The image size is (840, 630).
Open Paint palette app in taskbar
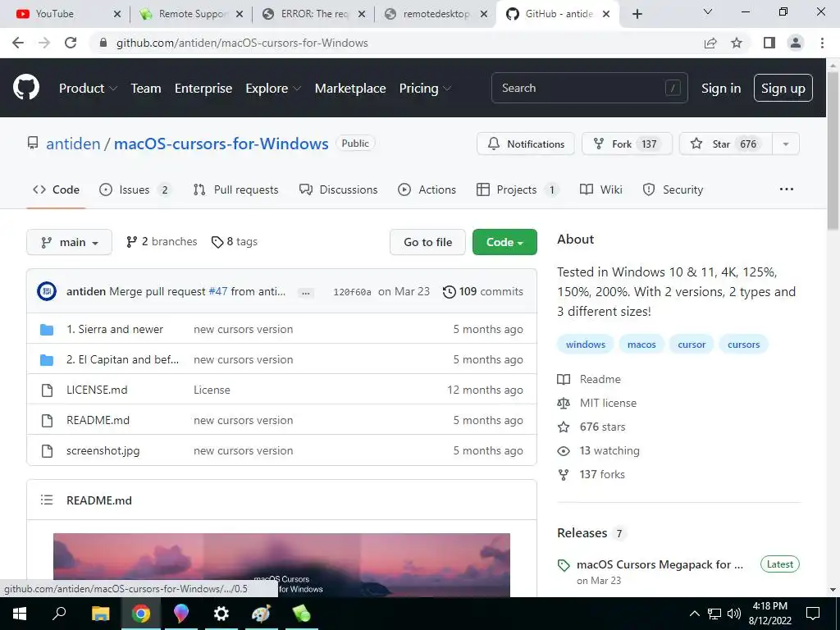pyautogui.click(x=261, y=614)
